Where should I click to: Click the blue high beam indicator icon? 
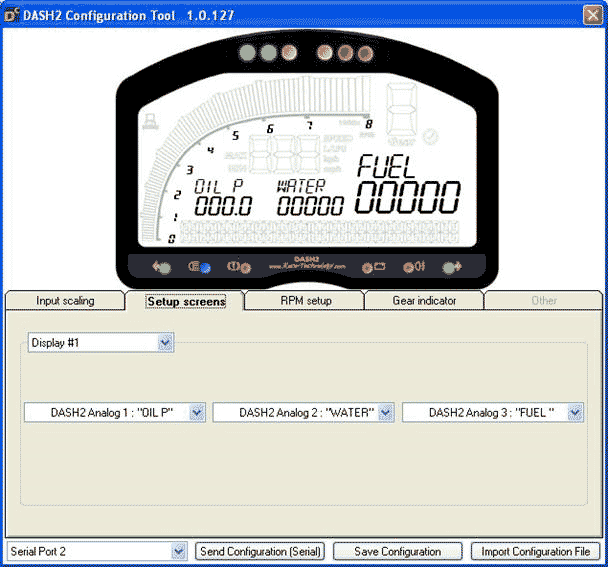click(x=199, y=267)
